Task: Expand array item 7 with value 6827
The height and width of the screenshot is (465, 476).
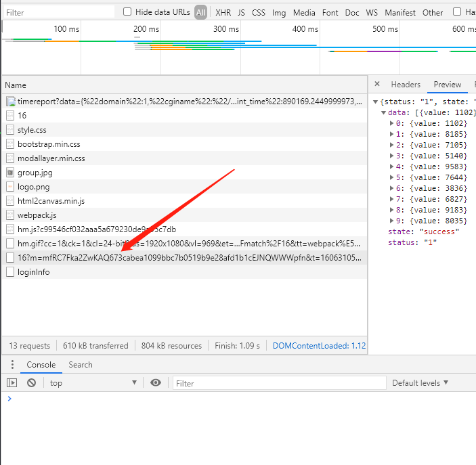Action: tap(391, 199)
